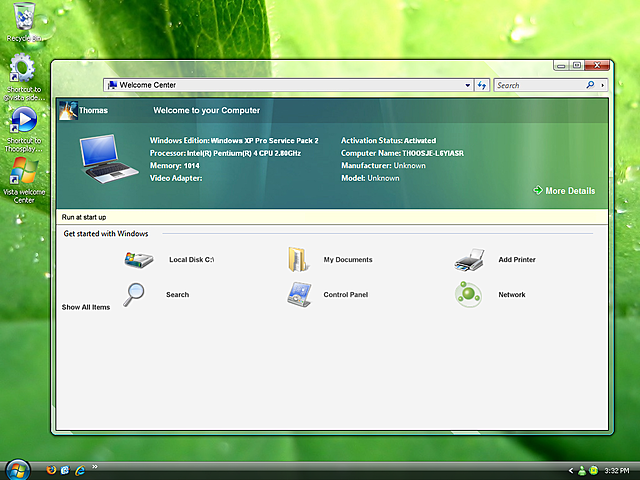Click the Manufacturer: Unknown text
Image resolution: width=640 pixels, height=480 pixels.
click(x=383, y=166)
